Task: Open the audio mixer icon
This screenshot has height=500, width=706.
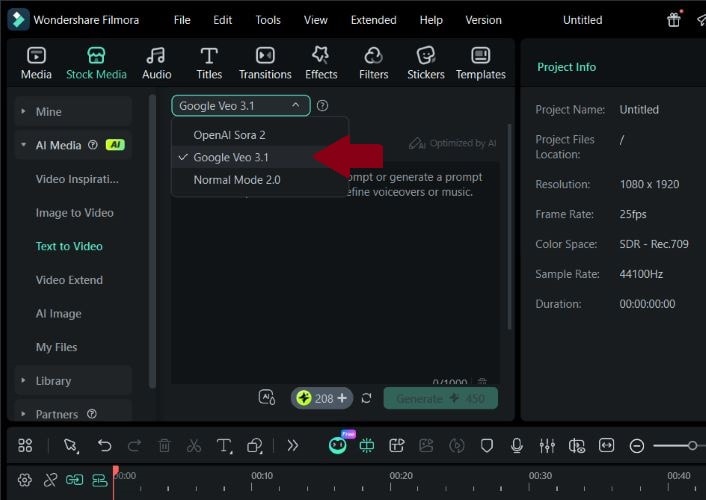Action: coord(547,445)
